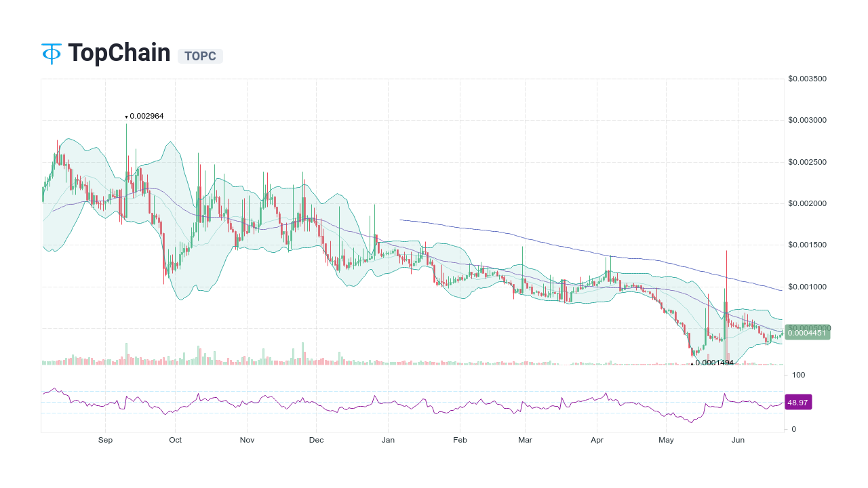Click the Mar month label on the axis
The height and width of the screenshot is (488, 868).
526,440
